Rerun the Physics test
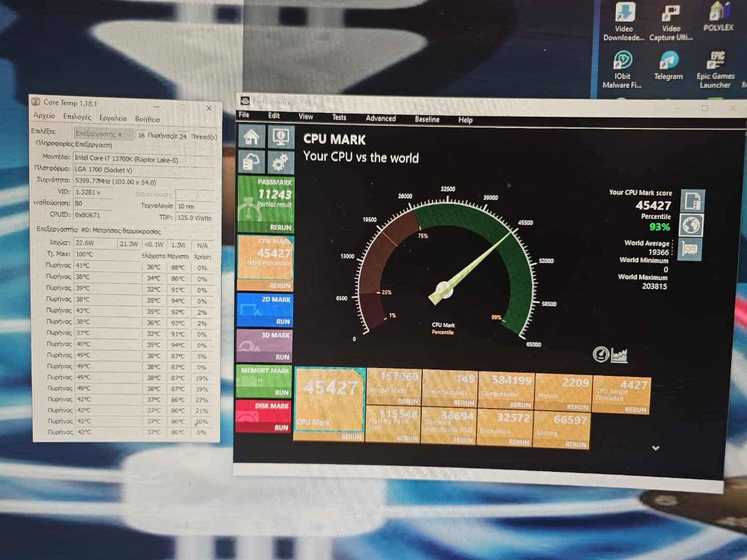747x560 pixels. coord(577,407)
